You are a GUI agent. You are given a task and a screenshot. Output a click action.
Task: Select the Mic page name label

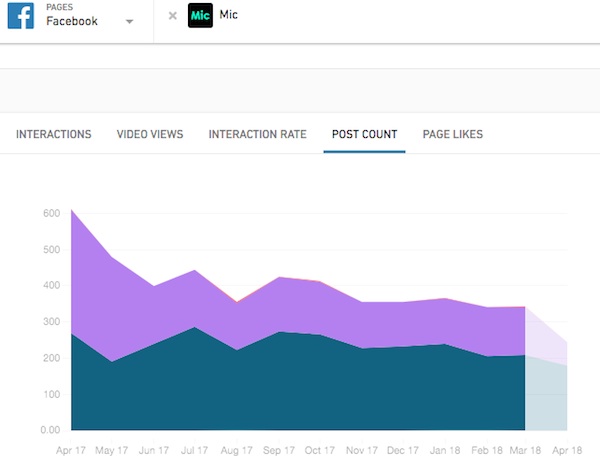(227, 17)
